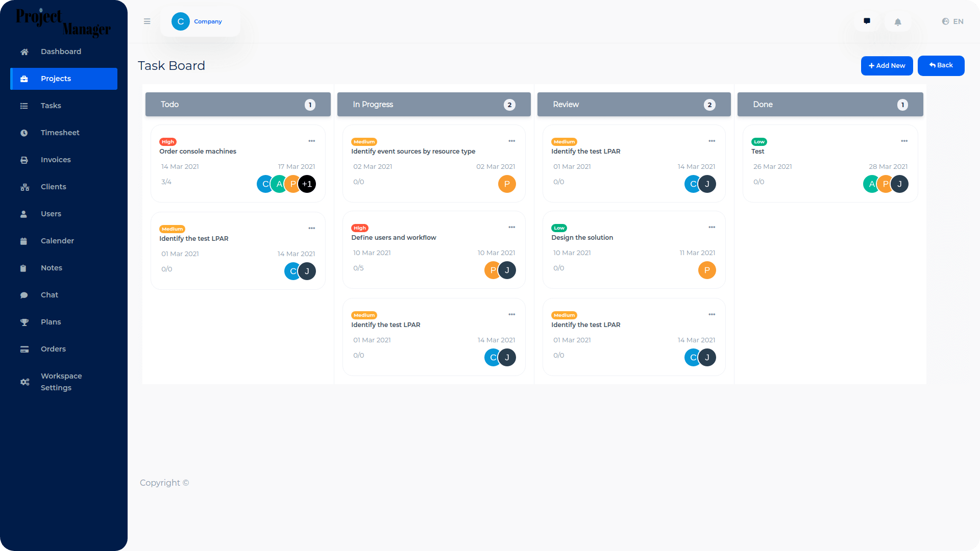Screen dimensions: 980x551
Task: Open the notifications bell icon
Action: (898, 22)
